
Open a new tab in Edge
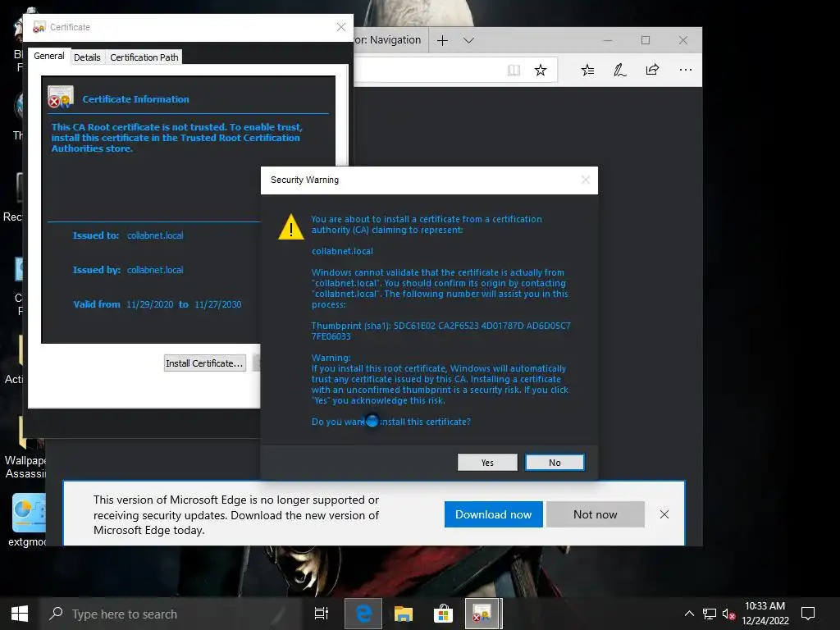click(x=442, y=40)
